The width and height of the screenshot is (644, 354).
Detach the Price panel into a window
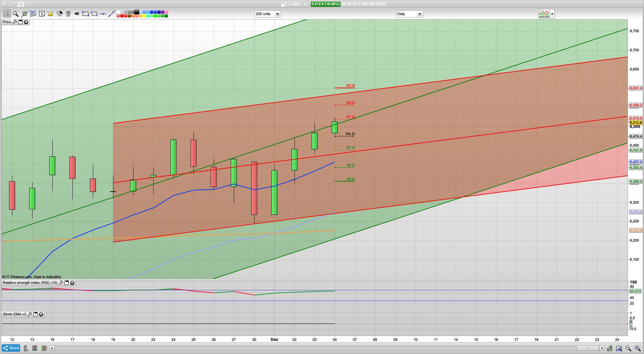[x=20, y=22]
